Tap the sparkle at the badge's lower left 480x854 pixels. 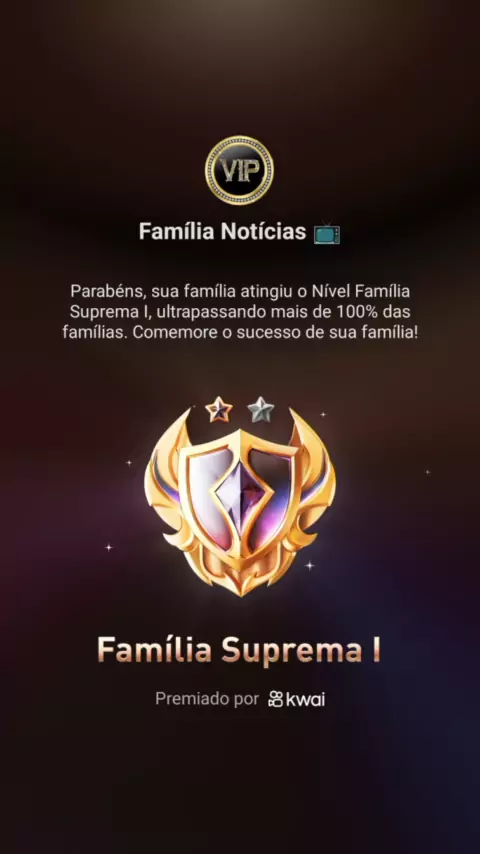(x=108, y=547)
